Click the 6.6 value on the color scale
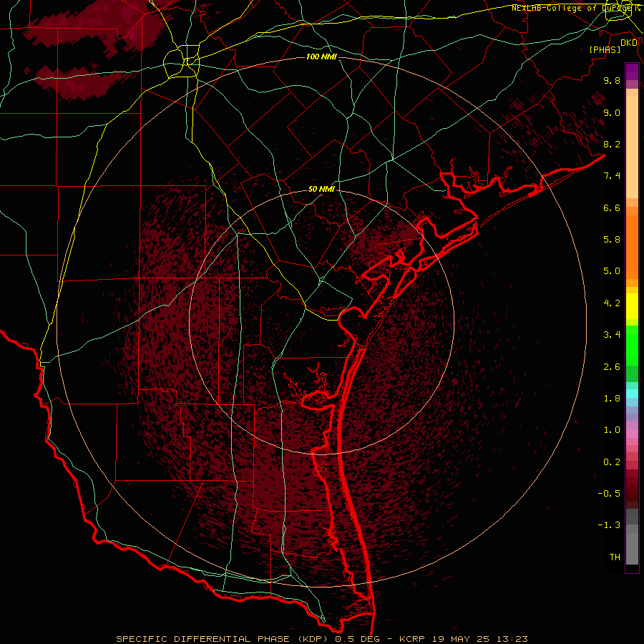Screen dimensions: 644x644 pyautogui.click(x=612, y=208)
